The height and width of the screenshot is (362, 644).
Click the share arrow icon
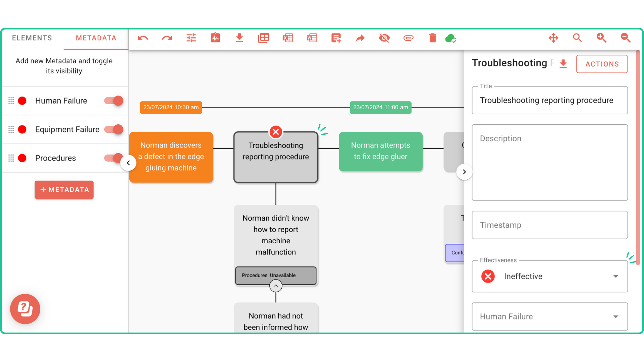tap(360, 38)
